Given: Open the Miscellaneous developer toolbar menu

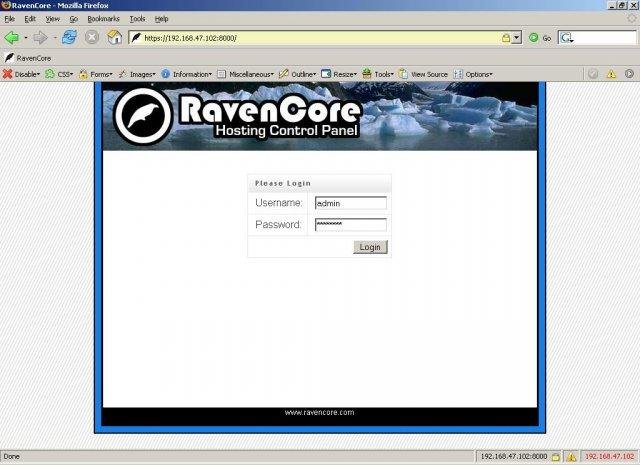Looking at the screenshot, I should click(x=245, y=74).
